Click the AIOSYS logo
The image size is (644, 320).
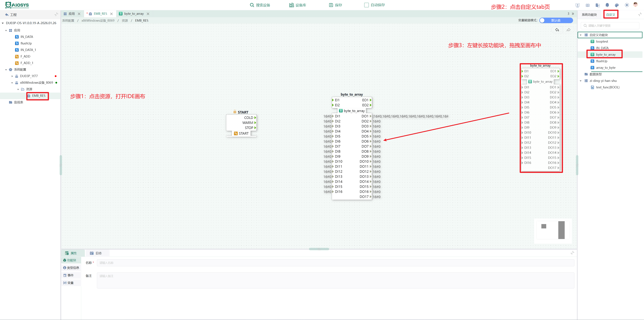pos(17,5)
